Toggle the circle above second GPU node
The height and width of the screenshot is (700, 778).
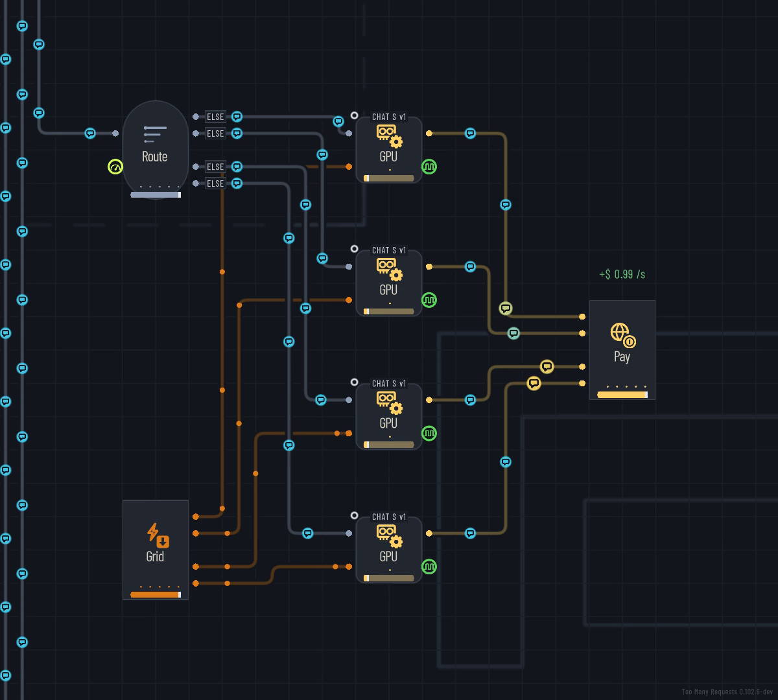[354, 249]
